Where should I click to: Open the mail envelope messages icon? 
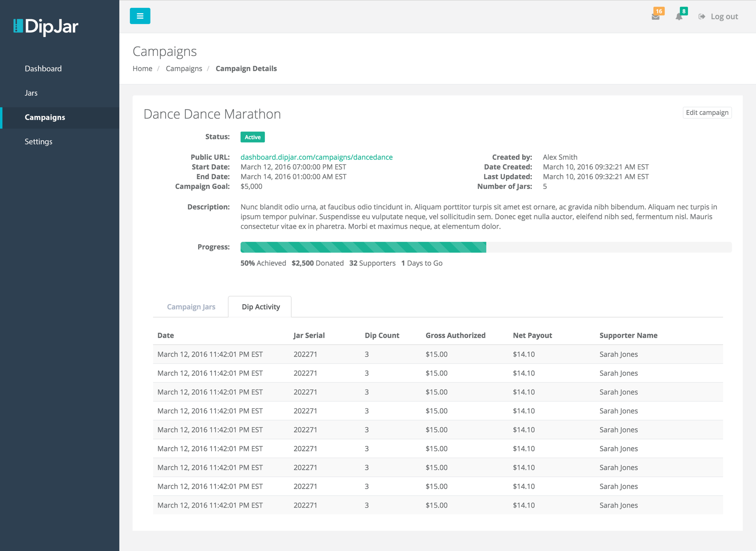655,17
